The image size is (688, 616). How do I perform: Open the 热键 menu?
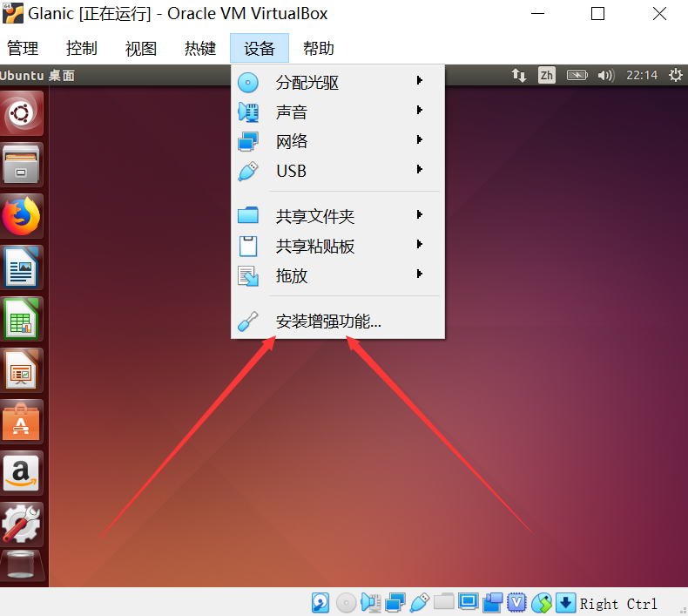(200, 48)
